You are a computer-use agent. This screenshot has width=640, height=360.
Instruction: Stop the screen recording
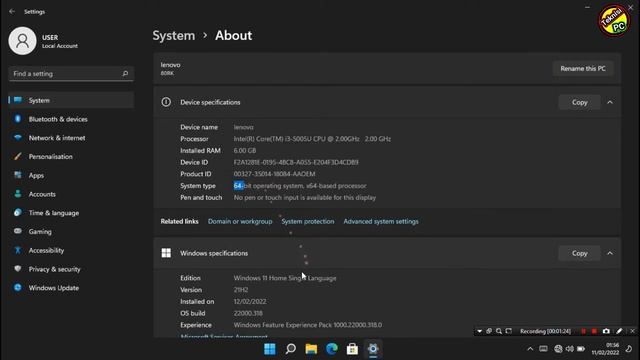tap(594, 331)
